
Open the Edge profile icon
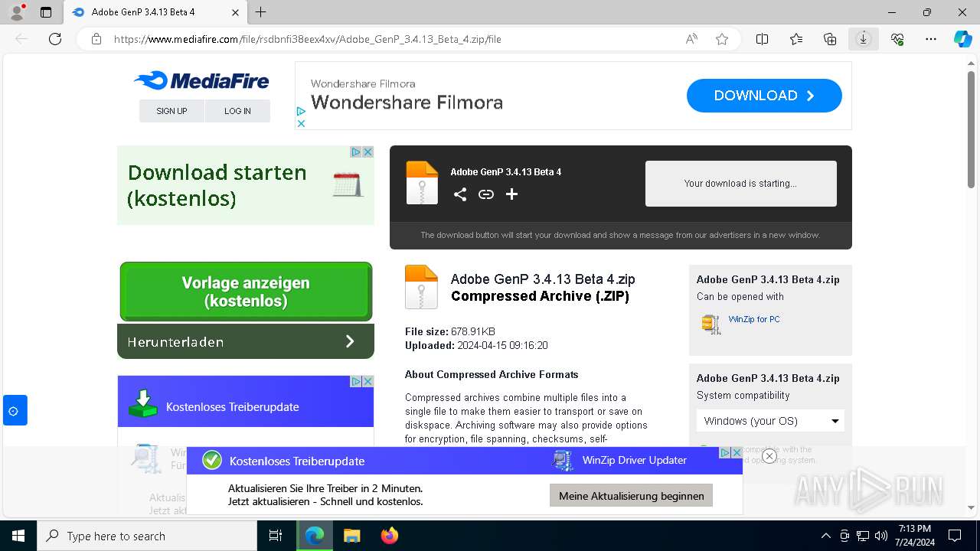tap(16, 12)
